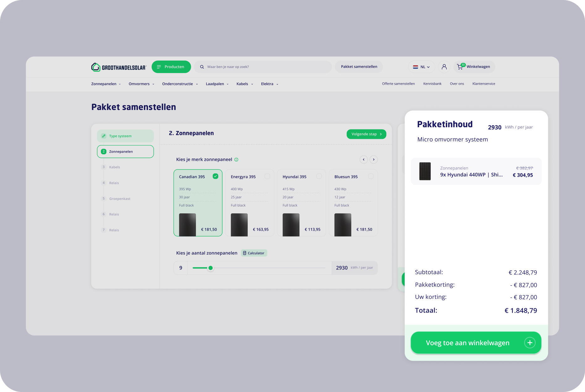This screenshot has width=585, height=392.
Task: Click the Canadian 395 price € 181,50
Action: pos(209,230)
